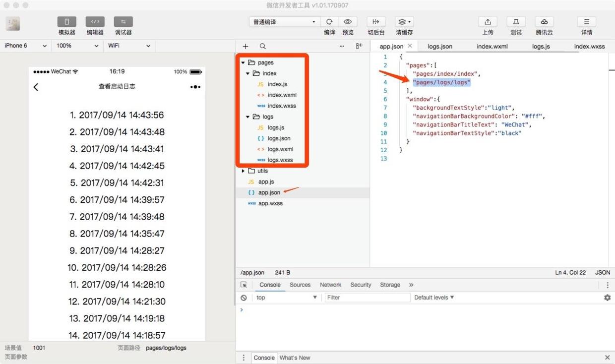Select the What's New drawer tab
Viewport: 615px width, 364px height.
[x=295, y=358]
